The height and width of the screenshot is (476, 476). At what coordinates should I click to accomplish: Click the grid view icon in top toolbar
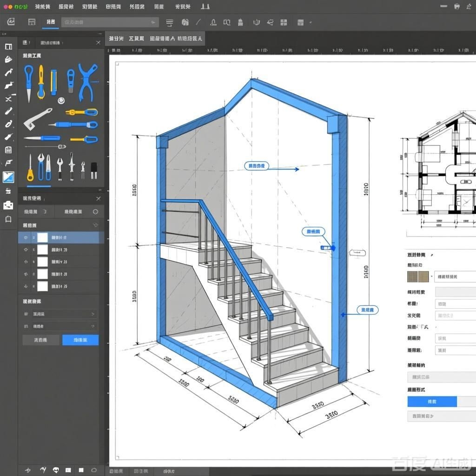tap(284, 22)
